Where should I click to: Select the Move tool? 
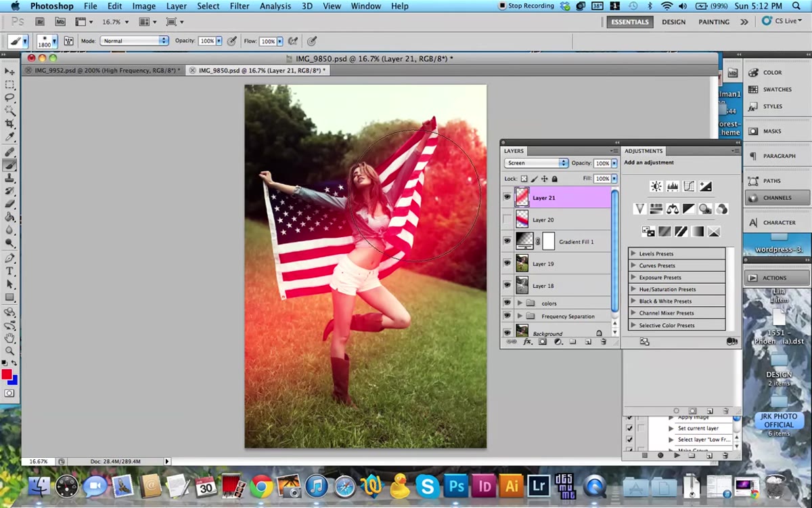pos(9,71)
